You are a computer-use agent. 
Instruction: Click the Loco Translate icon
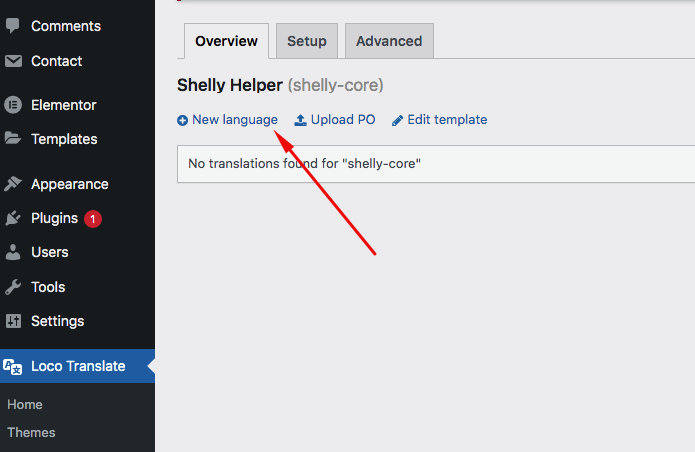tap(12, 366)
